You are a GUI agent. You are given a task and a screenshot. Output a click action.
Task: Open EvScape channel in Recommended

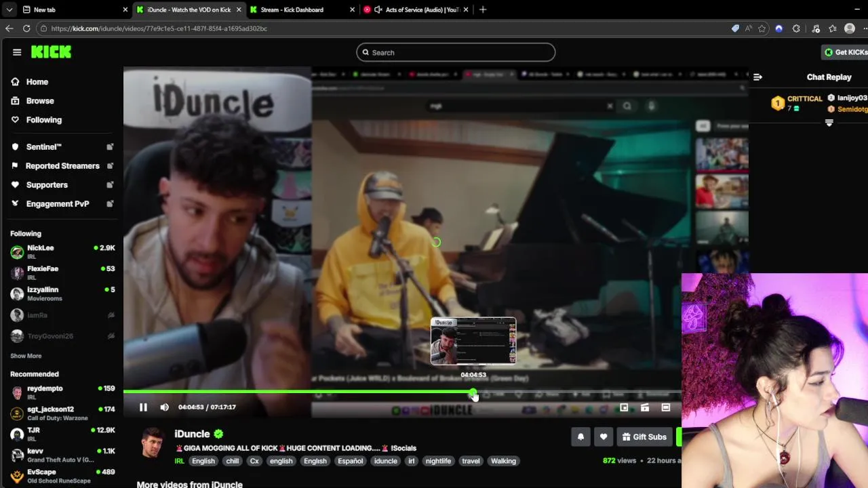pyautogui.click(x=62, y=476)
